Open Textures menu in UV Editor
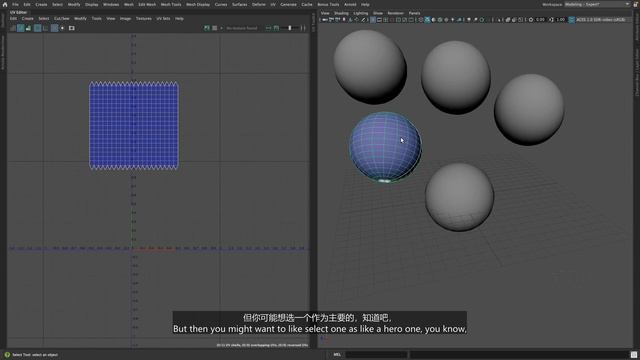Viewport: 640px width, 360px height. [143, 19]
